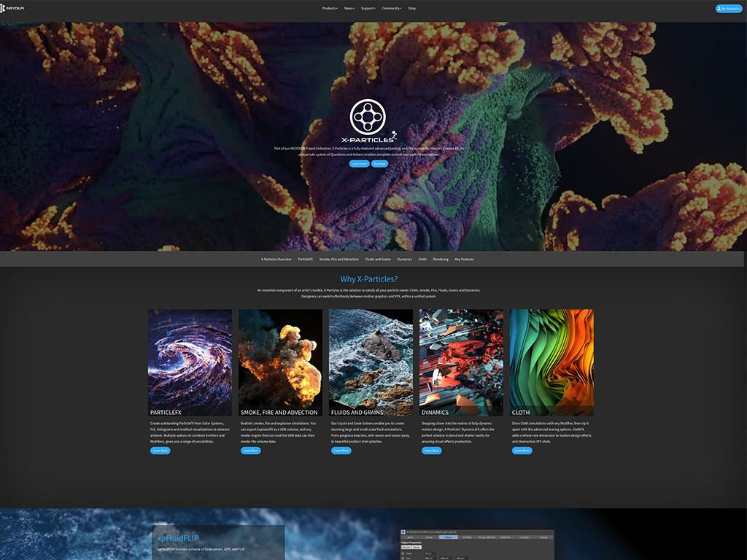Click Learn More under ParticleFX description
This screenshot has height=560, width=747.
coord(160,451)
